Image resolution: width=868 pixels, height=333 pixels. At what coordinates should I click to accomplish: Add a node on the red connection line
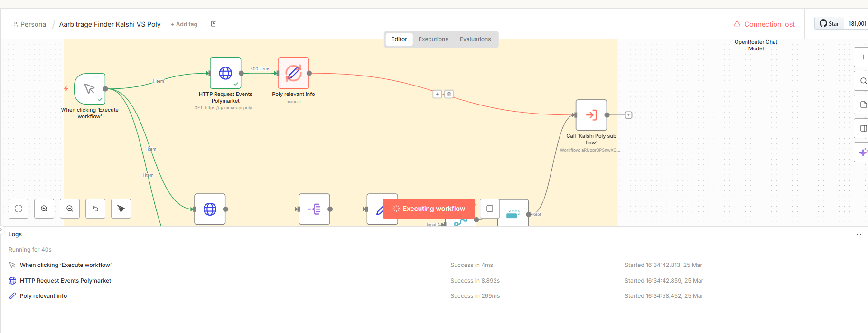(437, 94)
